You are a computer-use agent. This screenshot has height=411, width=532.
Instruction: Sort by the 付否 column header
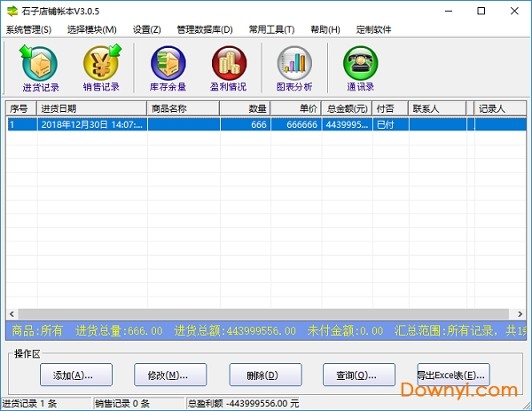[390, 108]
